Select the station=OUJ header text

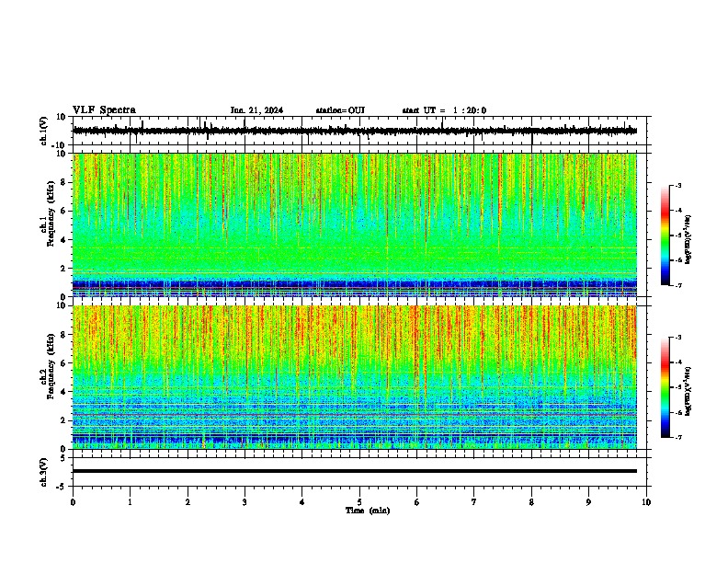click(340, 110)
